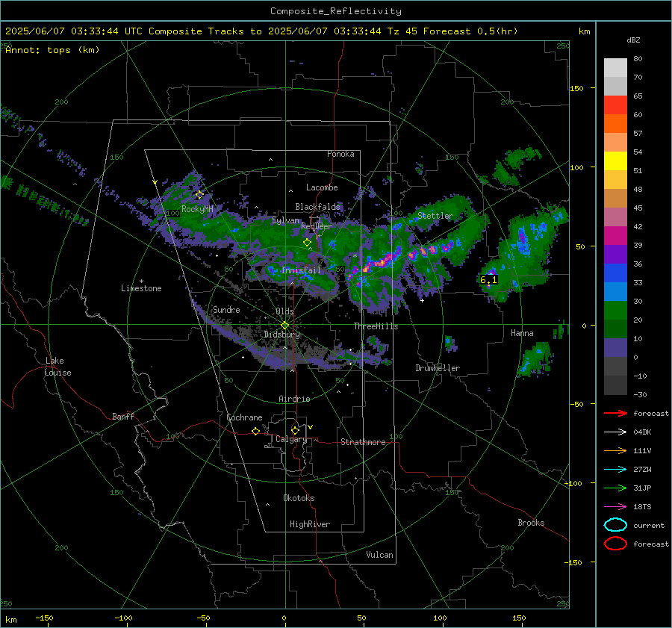Viewport: 672px width, 628px height.
Task: Click the dark gray swatch above -30
Action: [x=615, y=385]
